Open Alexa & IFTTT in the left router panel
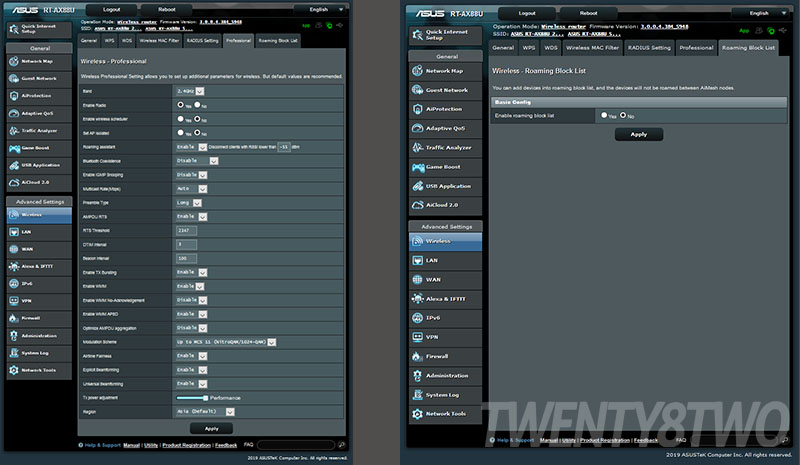This screenshot has width=800, height=465. tap(39, 266)
